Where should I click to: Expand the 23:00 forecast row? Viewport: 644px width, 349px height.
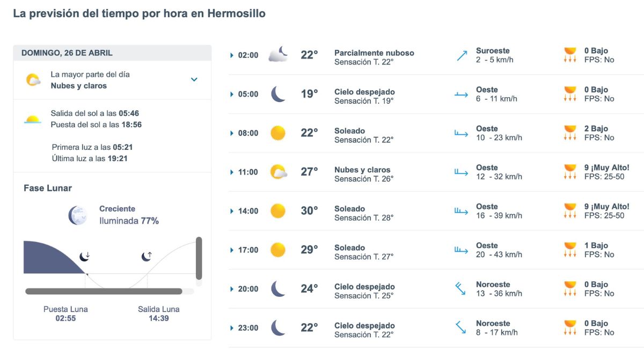[x=231, y=328]
